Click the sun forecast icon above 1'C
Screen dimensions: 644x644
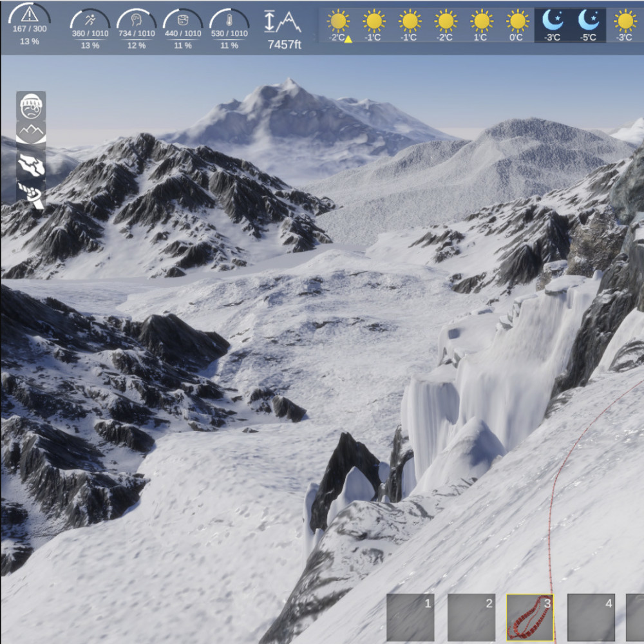[x=481, y=21]
